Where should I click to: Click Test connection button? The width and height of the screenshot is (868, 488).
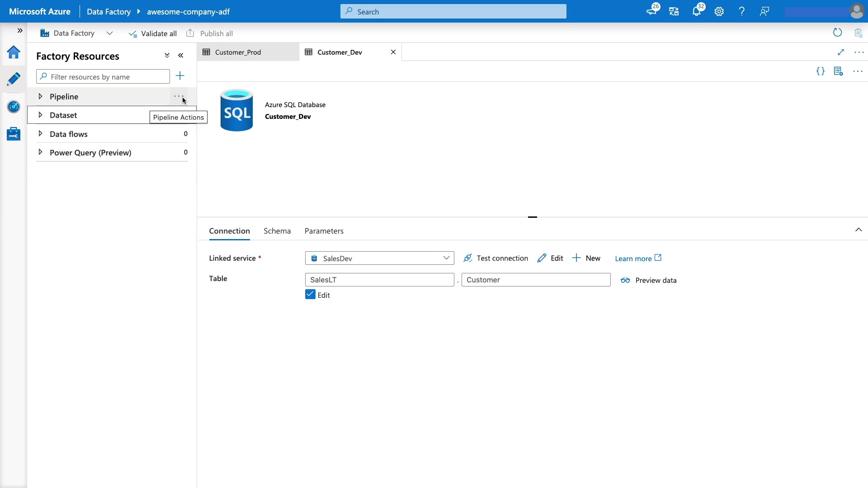coord(495,258)
